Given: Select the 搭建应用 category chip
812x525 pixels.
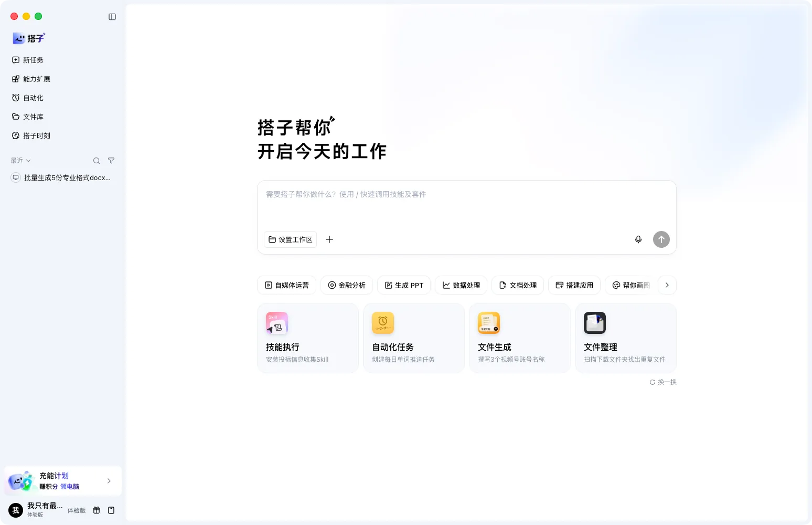Looking at the screenshot, I should (x=574, y=285).
